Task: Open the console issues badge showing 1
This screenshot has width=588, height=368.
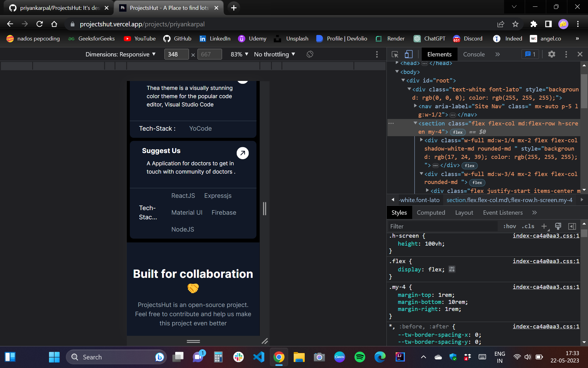Action: pos(530,54)
